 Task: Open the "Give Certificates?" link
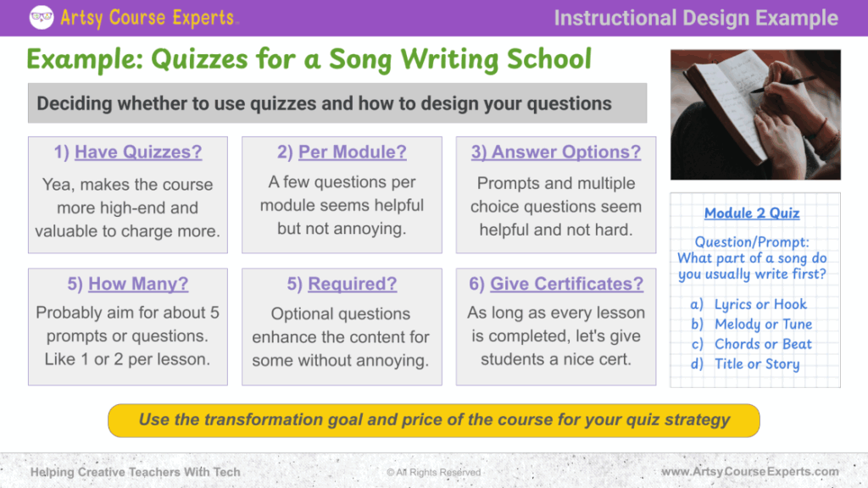[566, 284]
